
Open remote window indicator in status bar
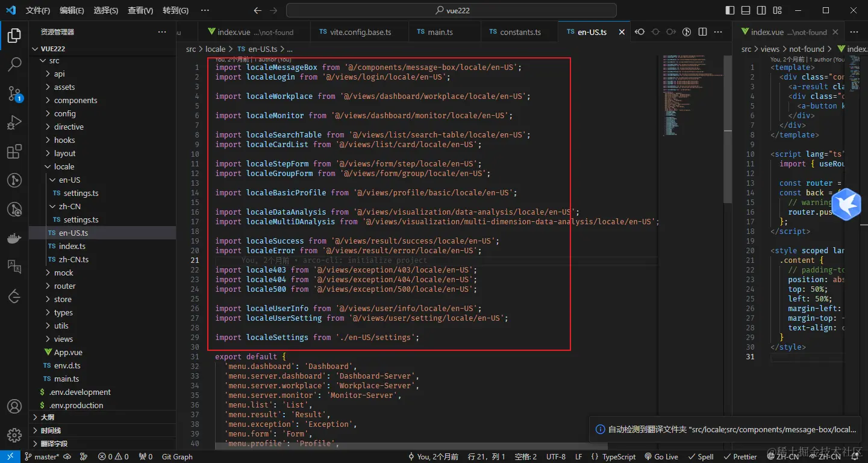tap(10, 456)
